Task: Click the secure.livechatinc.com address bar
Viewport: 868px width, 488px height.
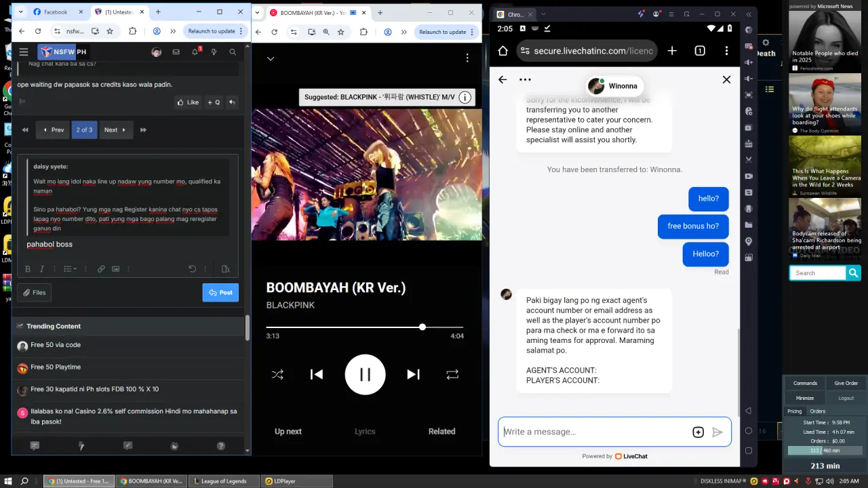Action: click(587, 51)
